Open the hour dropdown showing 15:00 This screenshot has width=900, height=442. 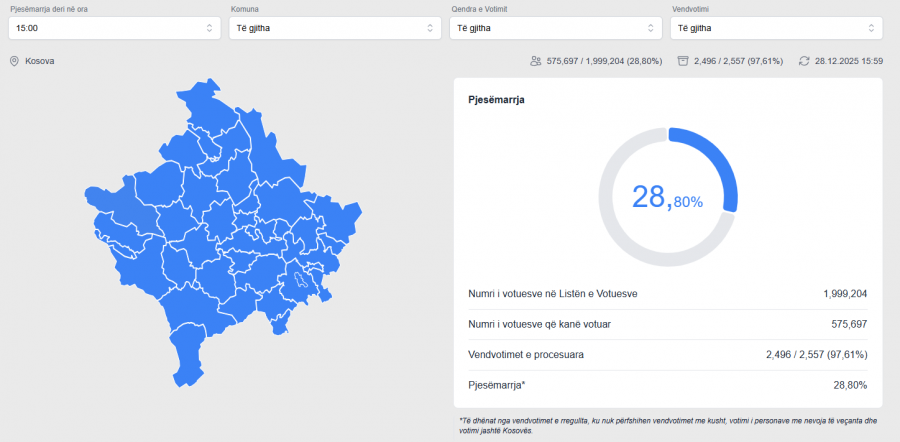pyautogui.click(x=115, y=28)
